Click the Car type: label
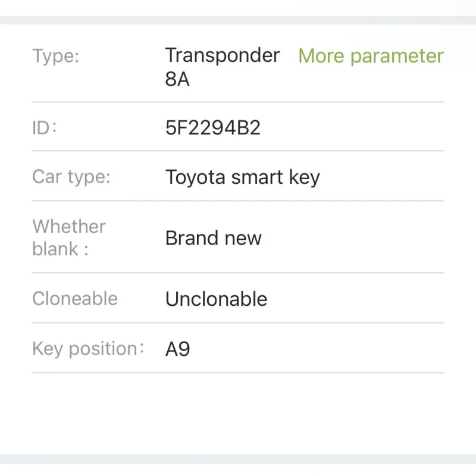The height and width of the screenshot is (476, 476). pos(71,177)
